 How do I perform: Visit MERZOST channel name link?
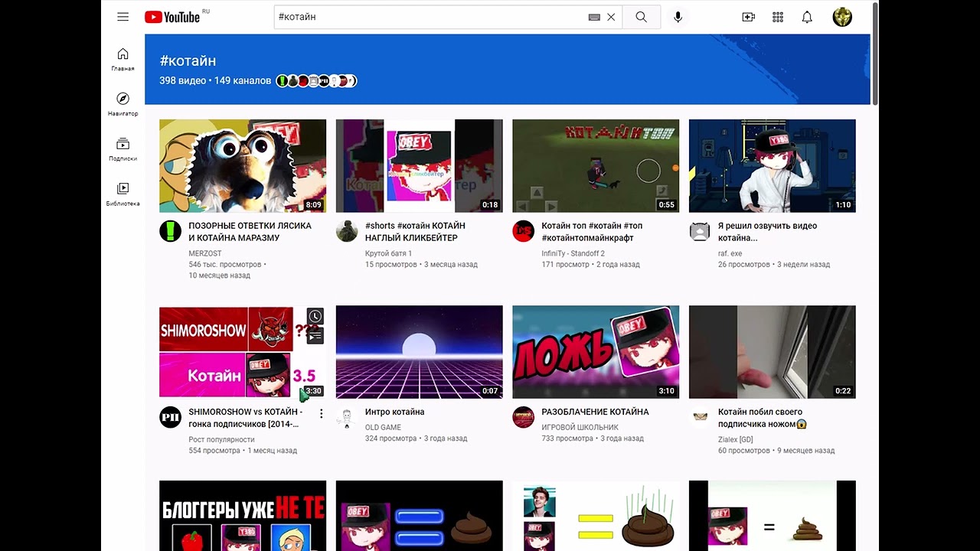205,253
